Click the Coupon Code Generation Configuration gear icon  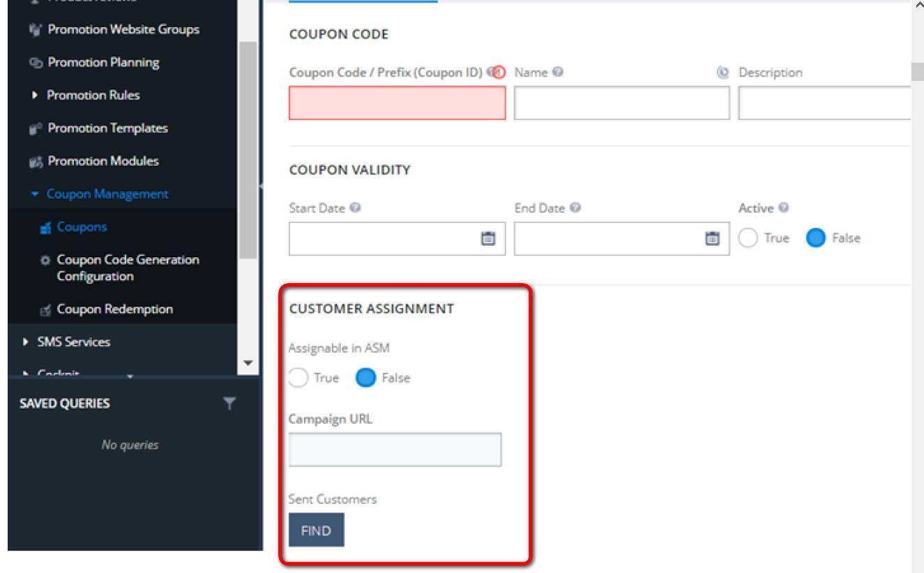point(45,260)
